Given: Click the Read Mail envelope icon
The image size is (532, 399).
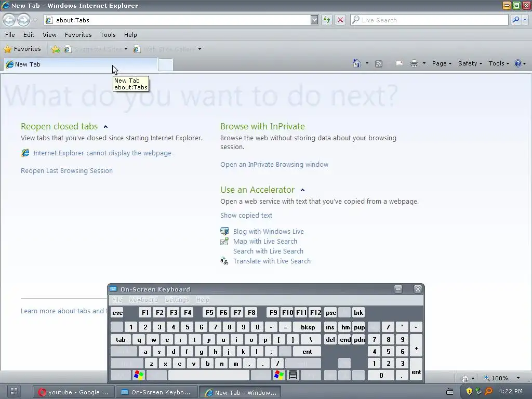Looking at the screenshot, I should 400,63.
